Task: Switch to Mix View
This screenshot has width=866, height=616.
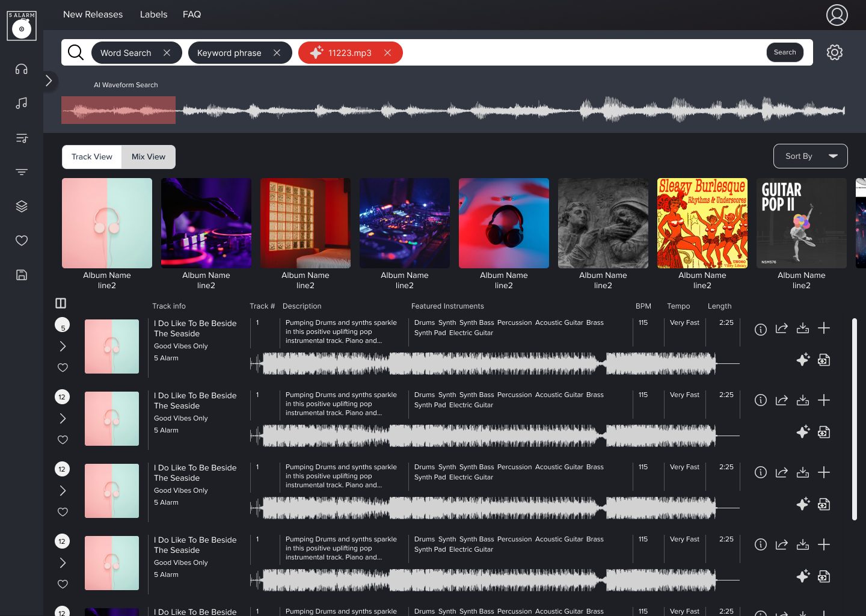Action: 149,157
